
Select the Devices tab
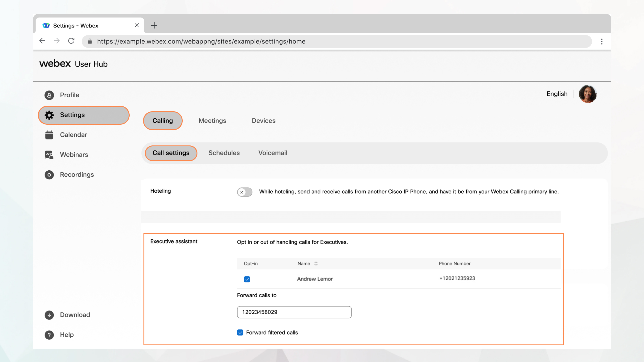264,120
